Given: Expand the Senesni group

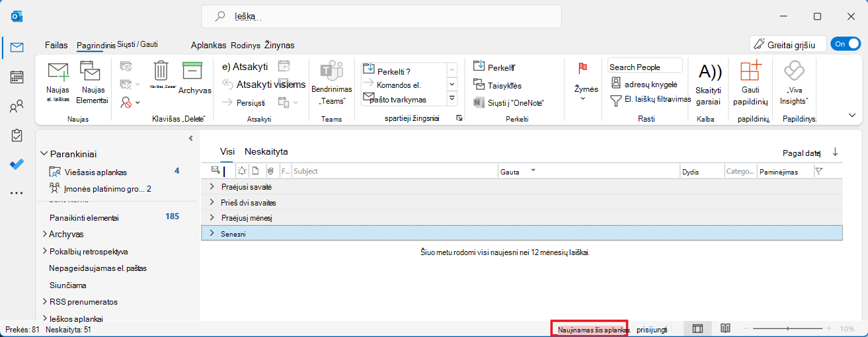Looking at the screenshot, I should 212,233.
